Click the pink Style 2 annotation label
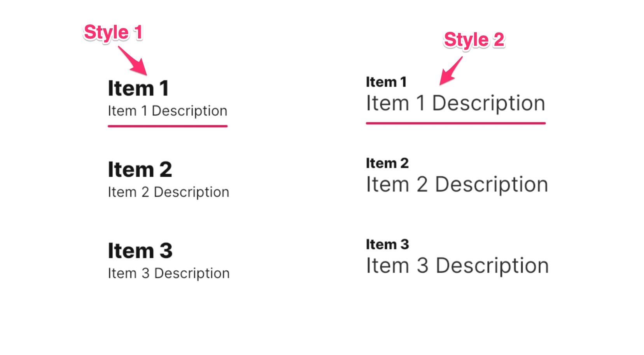This screenshot has height=355, width=644. click(x=474, y=40)
